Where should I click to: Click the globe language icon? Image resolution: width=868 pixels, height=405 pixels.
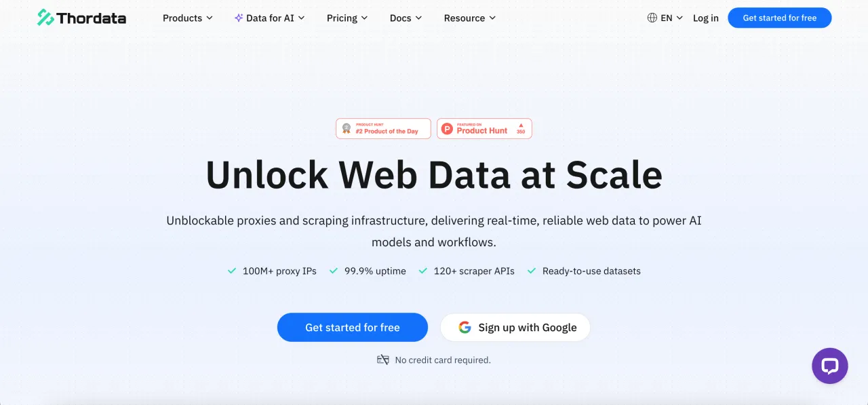652,18
